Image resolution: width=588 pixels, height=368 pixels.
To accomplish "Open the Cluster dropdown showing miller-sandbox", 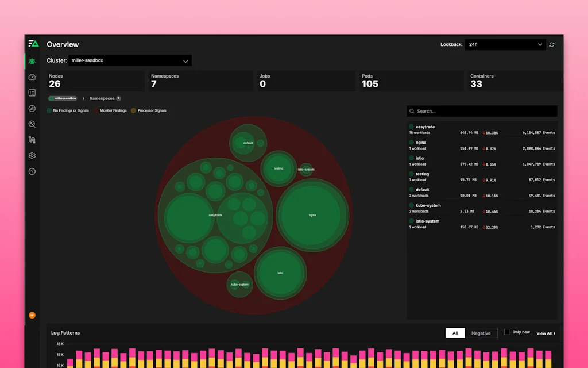I will tap(129, 60).
